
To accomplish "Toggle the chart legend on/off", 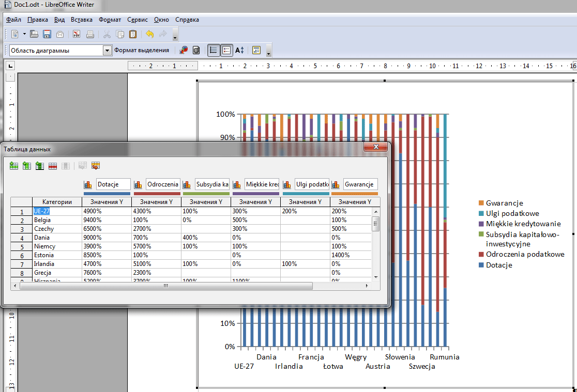I will pos(226,50).
